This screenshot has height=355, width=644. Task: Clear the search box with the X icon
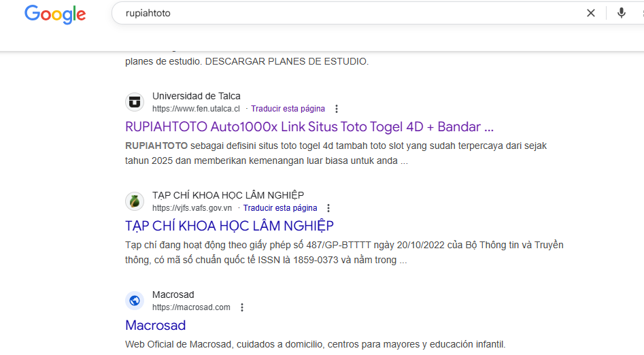tap(591, 13)
